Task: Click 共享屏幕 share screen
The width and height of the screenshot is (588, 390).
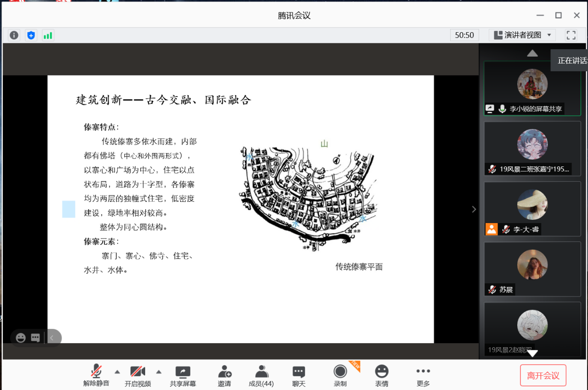Action: (x=183, y=375)
